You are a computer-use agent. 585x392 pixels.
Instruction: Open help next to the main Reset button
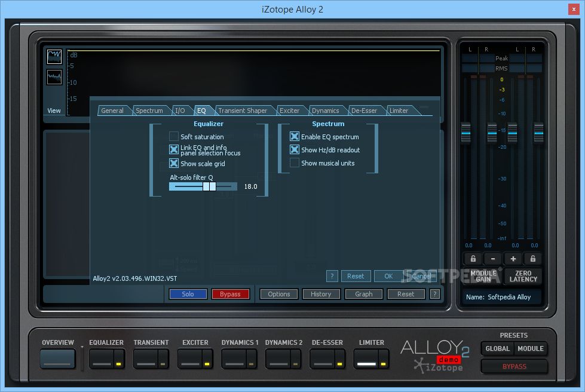(434, 294)
